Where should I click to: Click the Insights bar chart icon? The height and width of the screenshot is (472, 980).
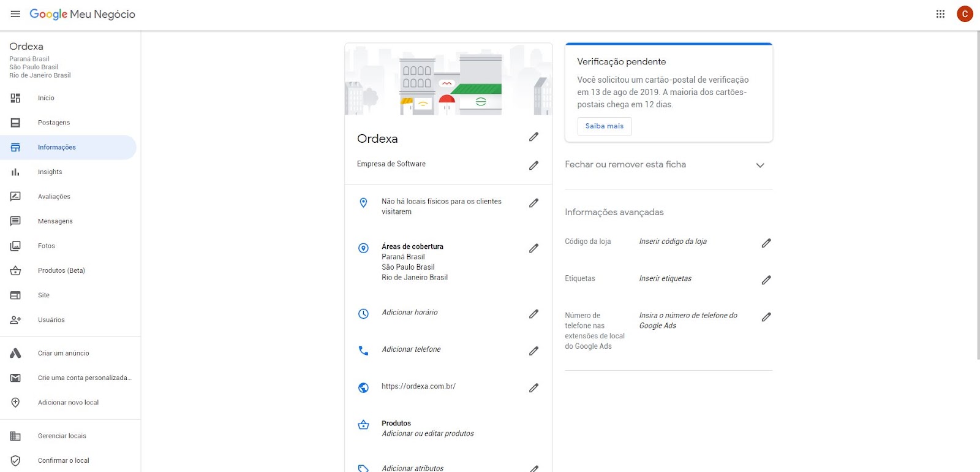(x=15, y=172)
